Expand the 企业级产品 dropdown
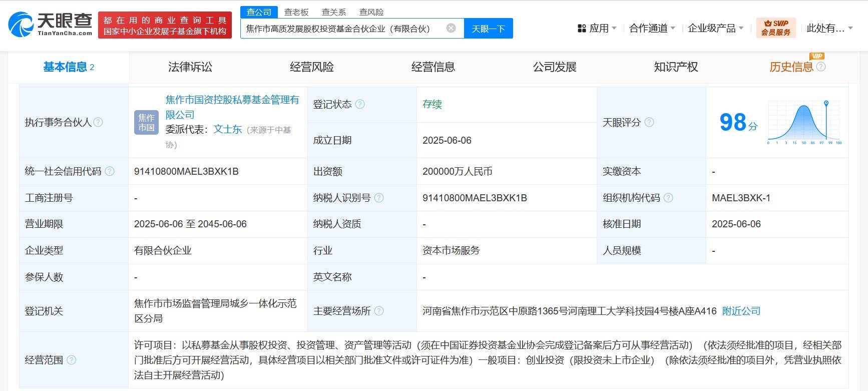 click(741, 29)
